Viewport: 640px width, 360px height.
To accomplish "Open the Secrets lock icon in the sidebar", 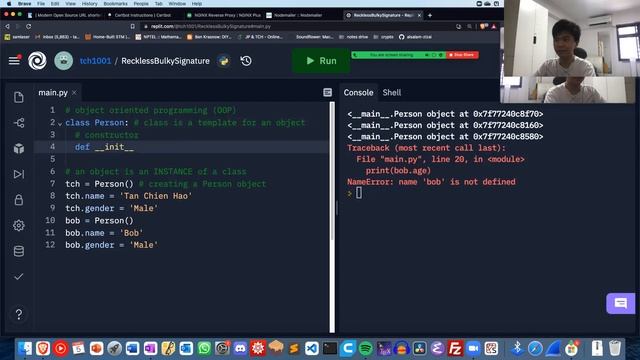I will 19,200.
